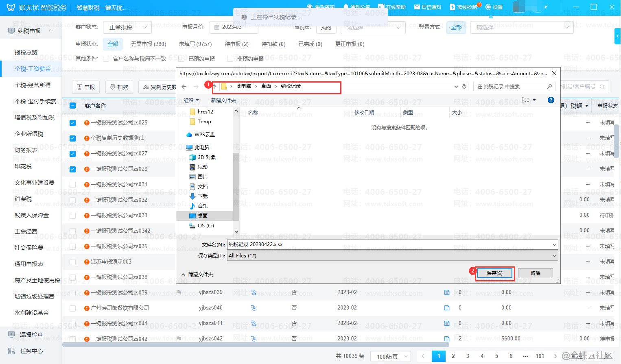Open the 下载 folder in navigation pane

coord(202,196)
